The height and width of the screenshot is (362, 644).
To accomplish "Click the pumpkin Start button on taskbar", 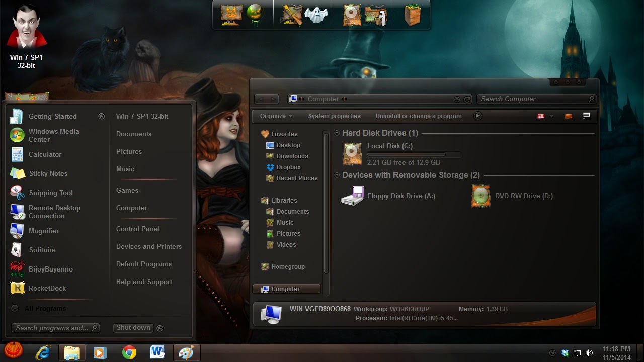I will coord(13,350).
